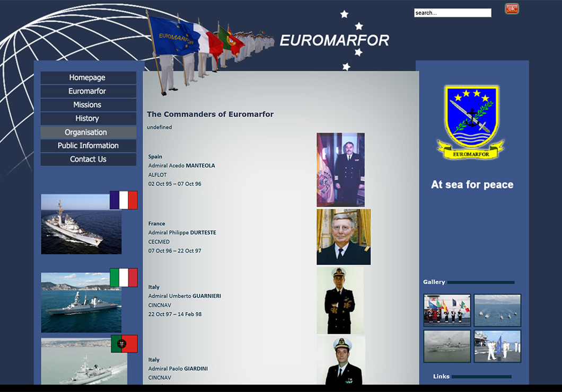Open the Italian warship photo
The width and height of the screenshot is (562, 392).
[x=81, y=302]
